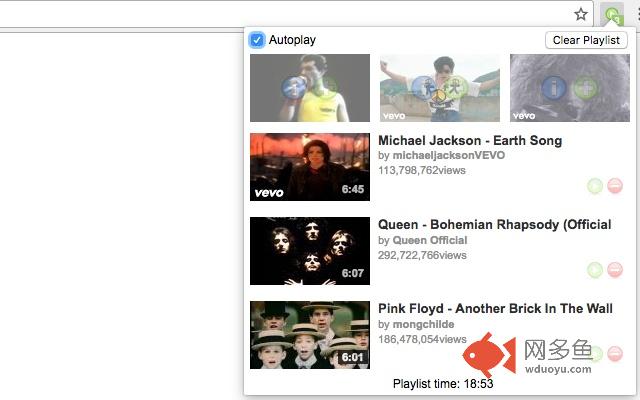Open the Bohemian Rhapsody video thumbnail

pos(310,251)
